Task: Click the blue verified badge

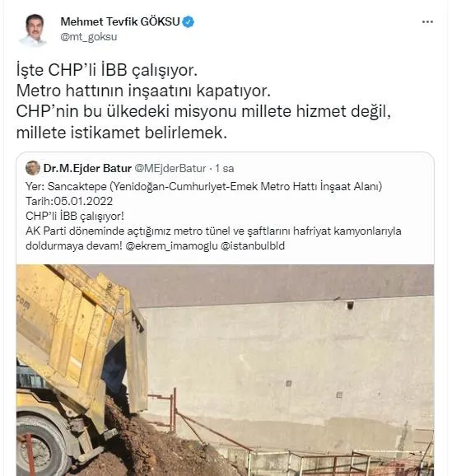Action: (x=189, y=22)
